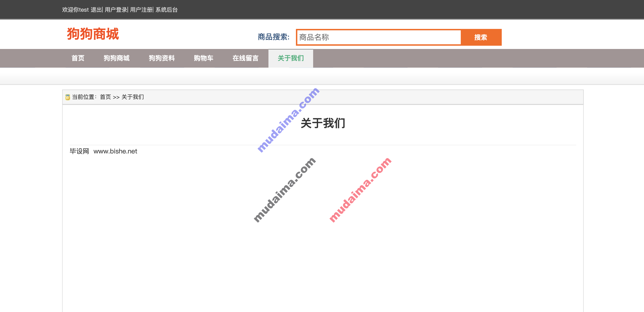Click 关于我们 in the breadcrumb
This screenshot has width=644, height=312.
tap(132, 97)
